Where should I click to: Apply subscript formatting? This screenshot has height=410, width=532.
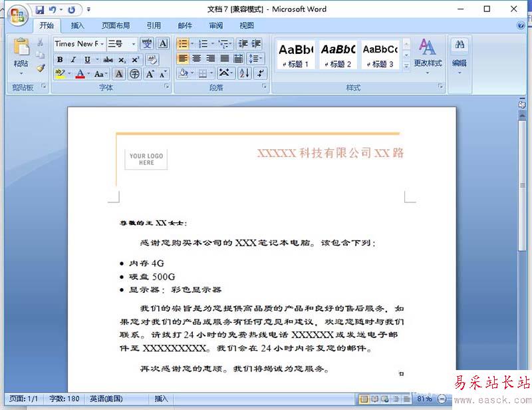[x=122, y=60]
